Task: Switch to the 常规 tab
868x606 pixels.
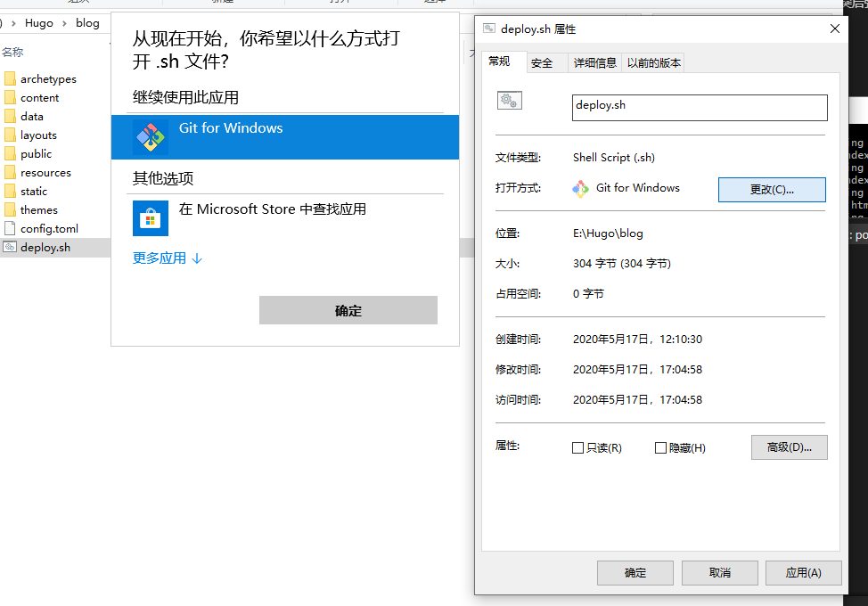Action: click(499, 61)
